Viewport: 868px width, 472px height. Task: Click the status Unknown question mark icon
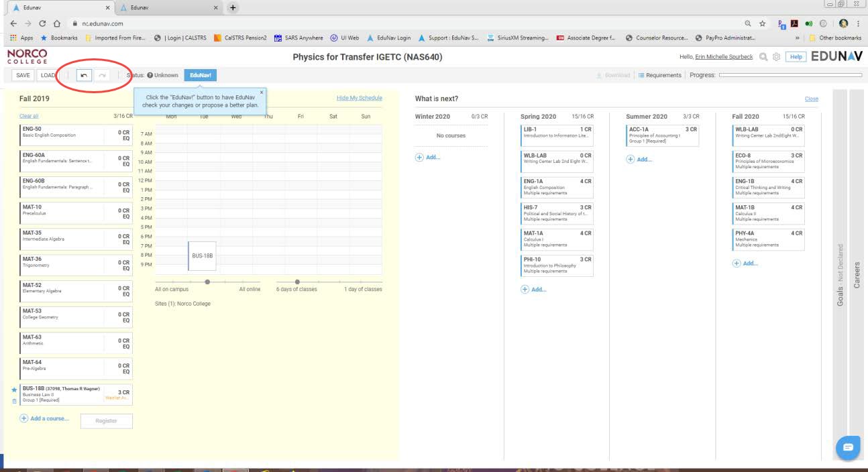[150, 75]
